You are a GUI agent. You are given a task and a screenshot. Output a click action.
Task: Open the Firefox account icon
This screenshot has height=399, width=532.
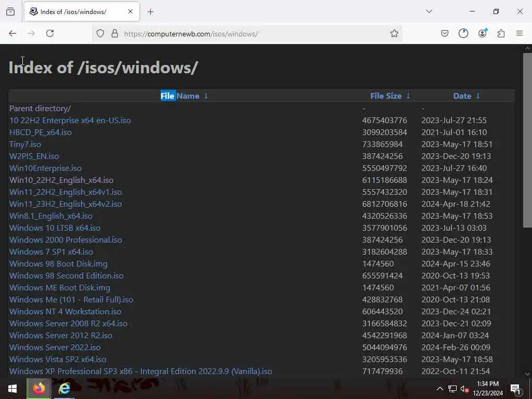[x=482, y=33]
